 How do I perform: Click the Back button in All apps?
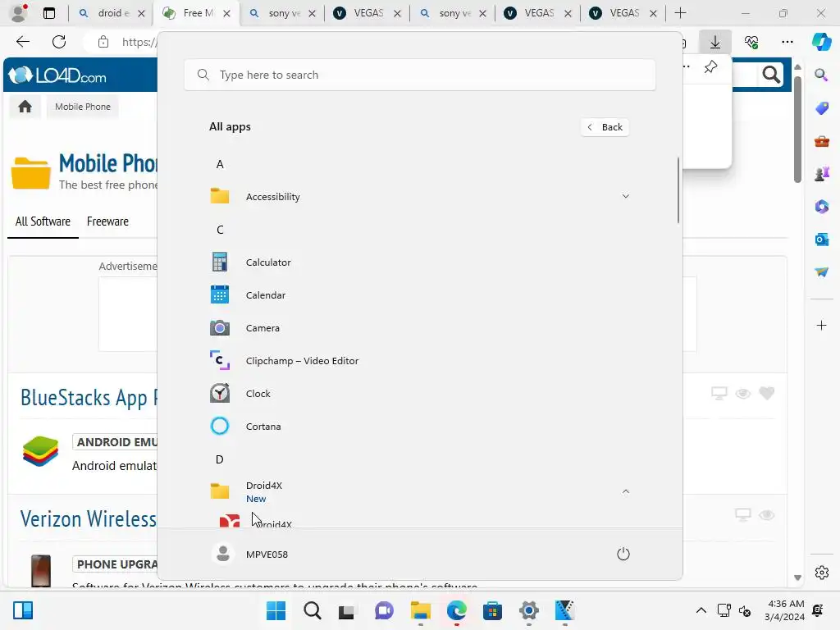click(x=605, y=127)
